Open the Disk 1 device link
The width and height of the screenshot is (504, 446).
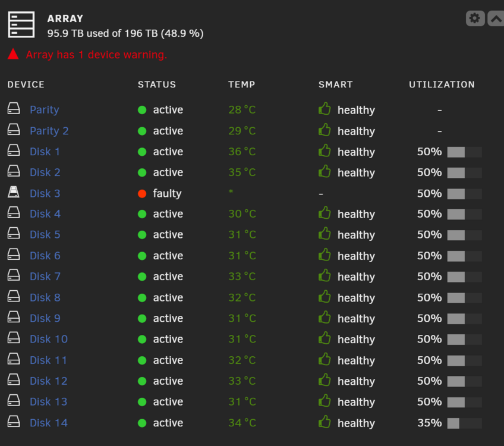pyautogui.click(x=45, y=152)
